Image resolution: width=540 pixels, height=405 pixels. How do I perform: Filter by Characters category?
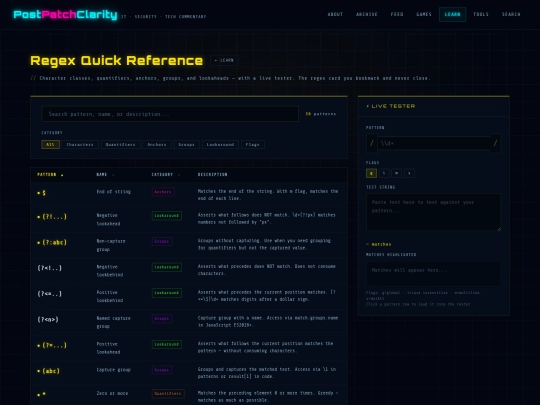point(80,145)
